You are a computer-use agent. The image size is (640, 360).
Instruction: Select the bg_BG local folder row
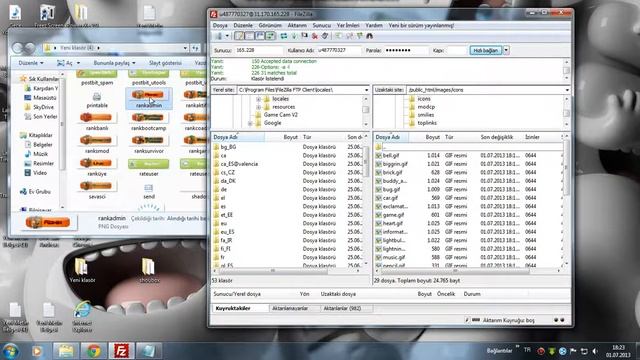pos(287,147)
